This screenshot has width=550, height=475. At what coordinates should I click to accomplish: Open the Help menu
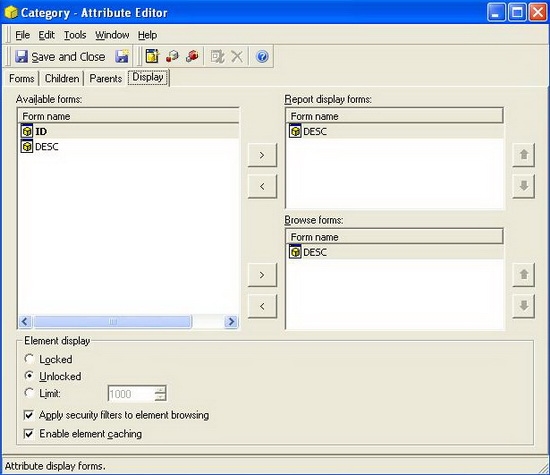[147, 35]
